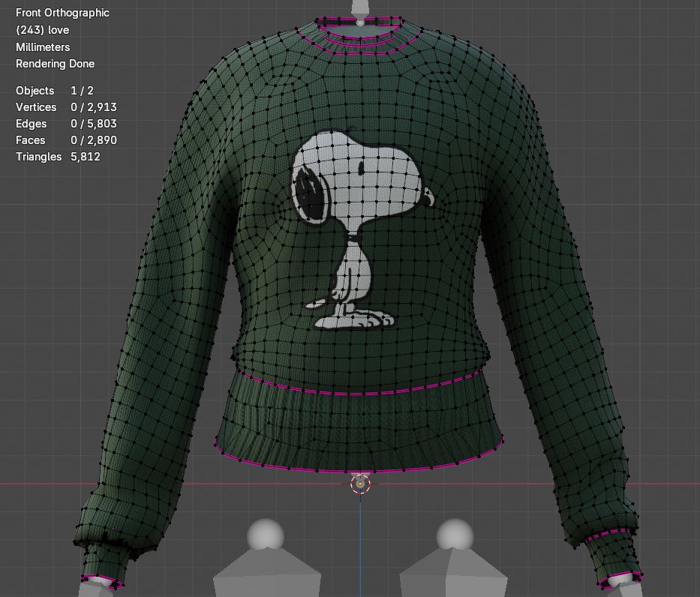Click the '(243) love' object name text
This screenshot has width=700, height=597.
pyautogui.click(x=43, y=30)
